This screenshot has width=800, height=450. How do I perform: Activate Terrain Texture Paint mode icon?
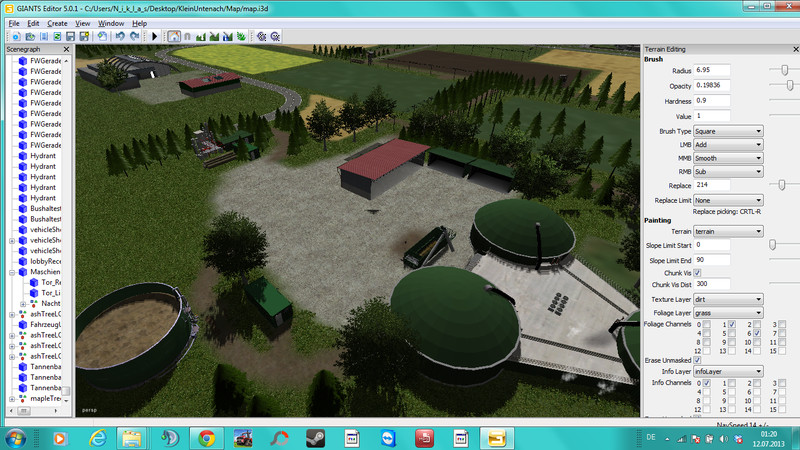click(214, 36)
